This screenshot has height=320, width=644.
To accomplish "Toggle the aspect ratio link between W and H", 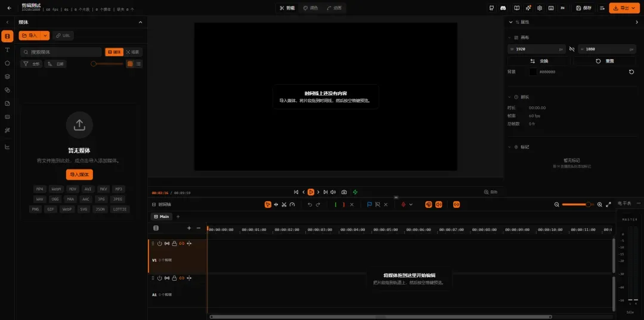I will (572, 49).
